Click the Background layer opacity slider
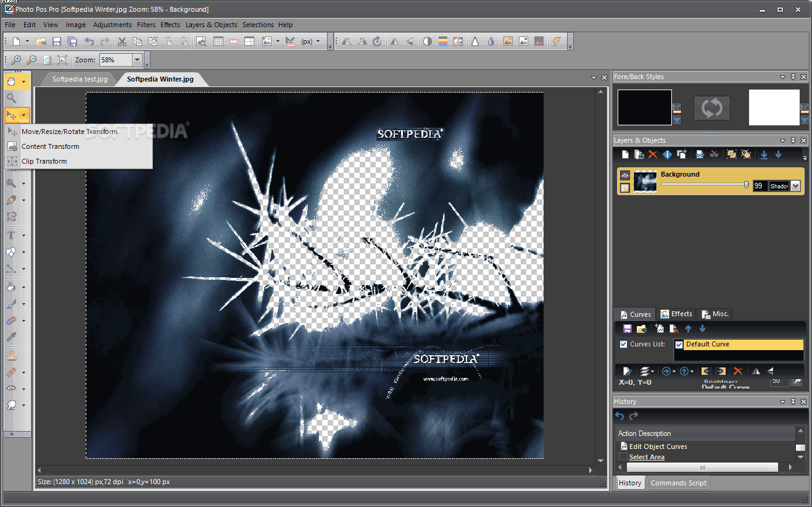 coord(705,184)
